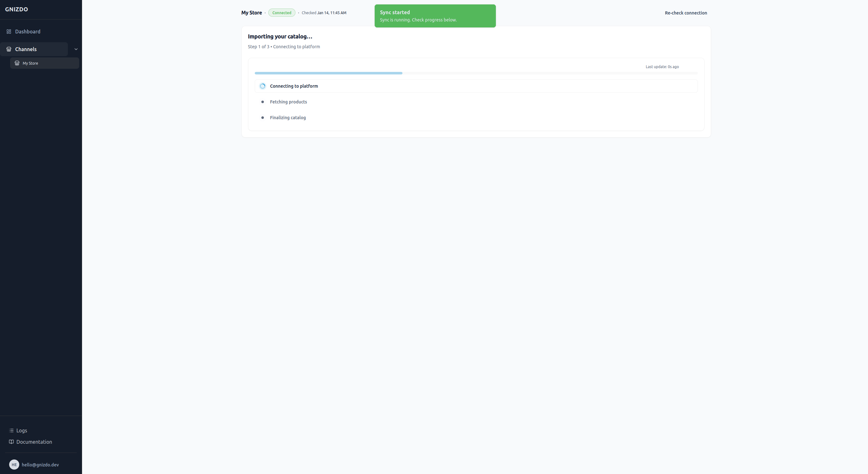Collapse the Channels chevron expander
This screenshot has height=474, width=868.
click(x=76, y=49)
